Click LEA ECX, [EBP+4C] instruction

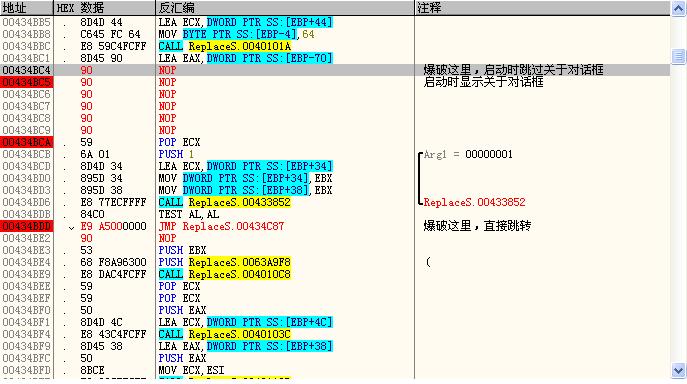[x=245, y=322]
